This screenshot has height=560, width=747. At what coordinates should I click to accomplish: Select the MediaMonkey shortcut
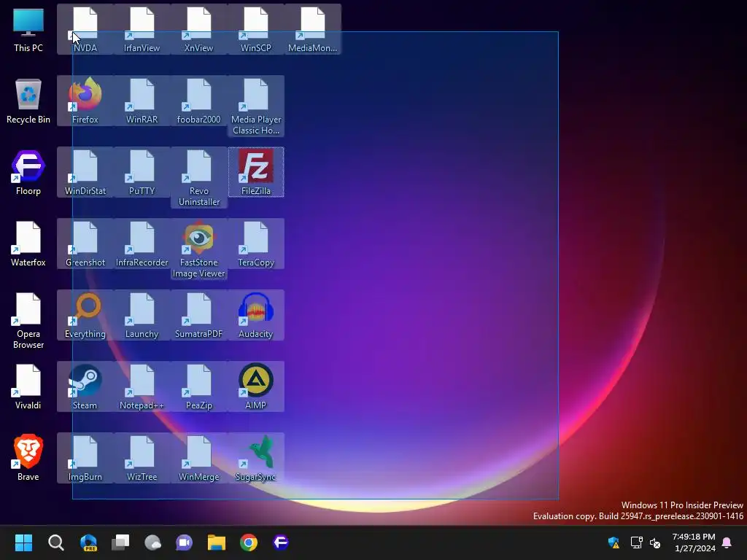coord(312,29)
